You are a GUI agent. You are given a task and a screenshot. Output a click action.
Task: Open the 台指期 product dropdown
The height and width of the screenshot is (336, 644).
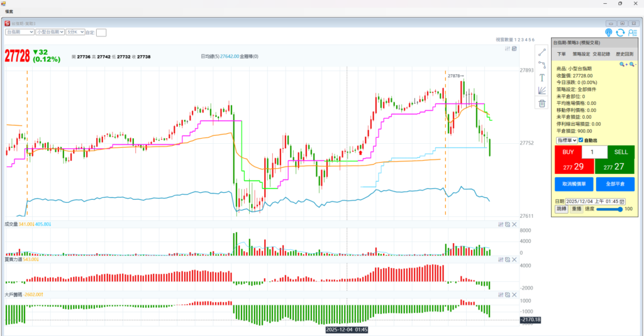tap(19, 31)
